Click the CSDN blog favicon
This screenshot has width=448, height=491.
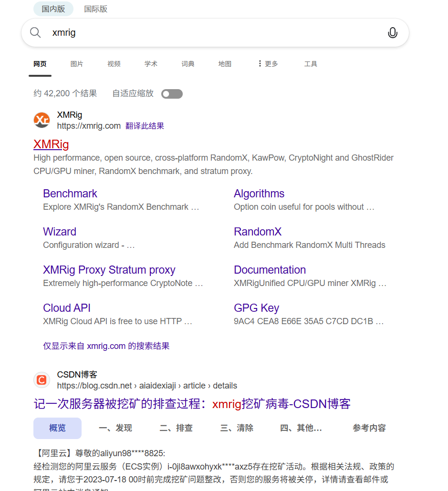42,380
